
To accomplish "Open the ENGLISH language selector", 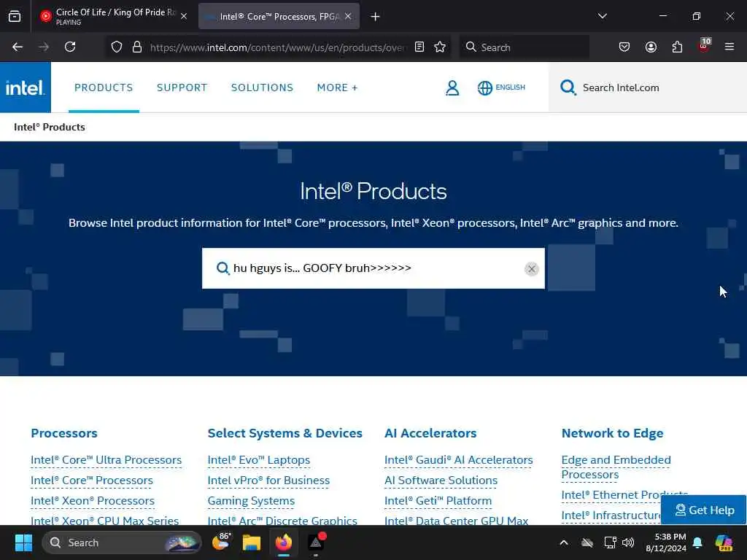I will [x=501, y=87].
